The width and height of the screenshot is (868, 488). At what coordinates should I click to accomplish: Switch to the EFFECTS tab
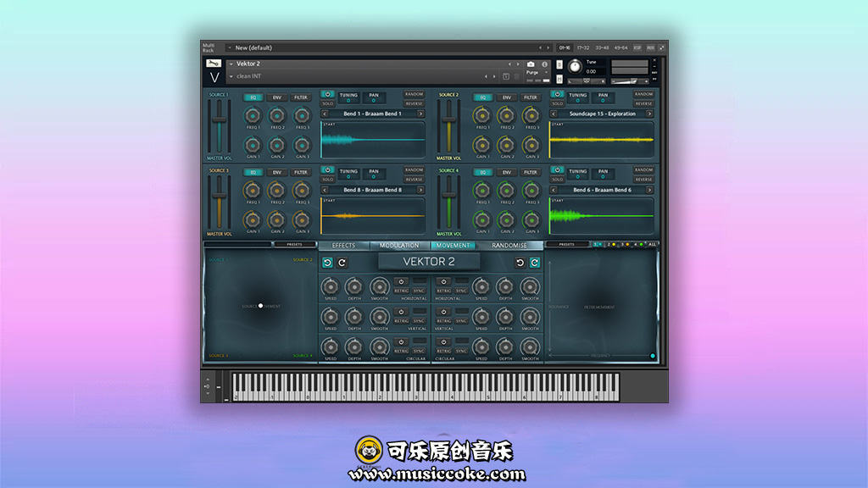[343, 245]
